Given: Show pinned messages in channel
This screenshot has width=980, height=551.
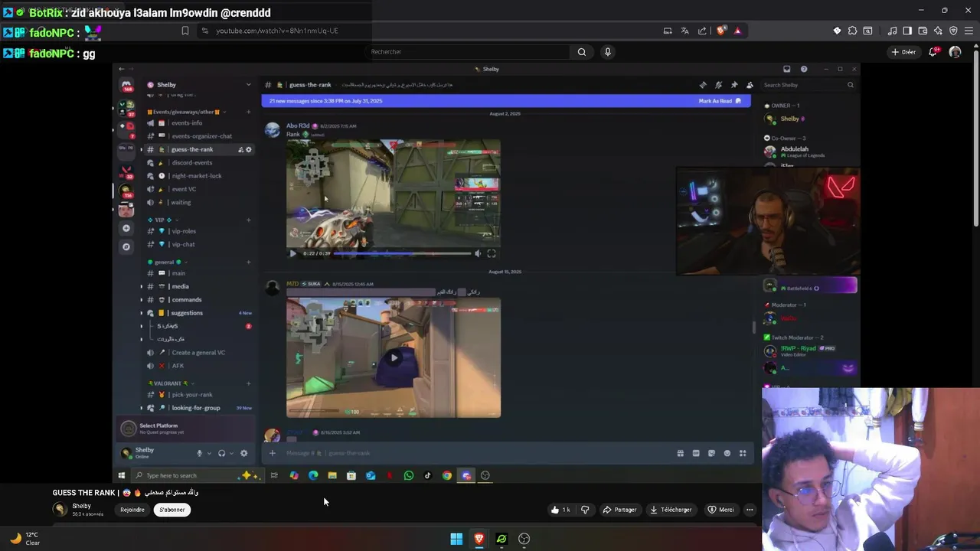Looking at the screenshot, I should pos(734,85).
